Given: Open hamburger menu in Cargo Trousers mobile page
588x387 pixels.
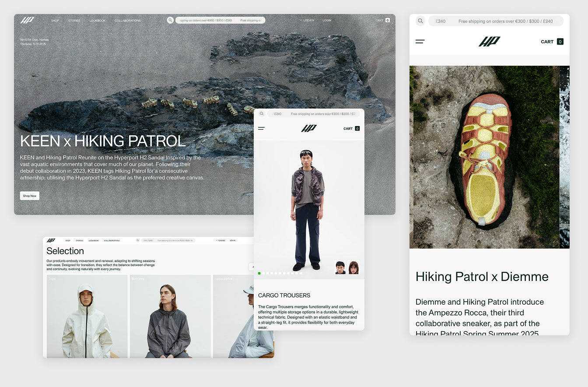Looking at the screenshot, I should [261, 129].
